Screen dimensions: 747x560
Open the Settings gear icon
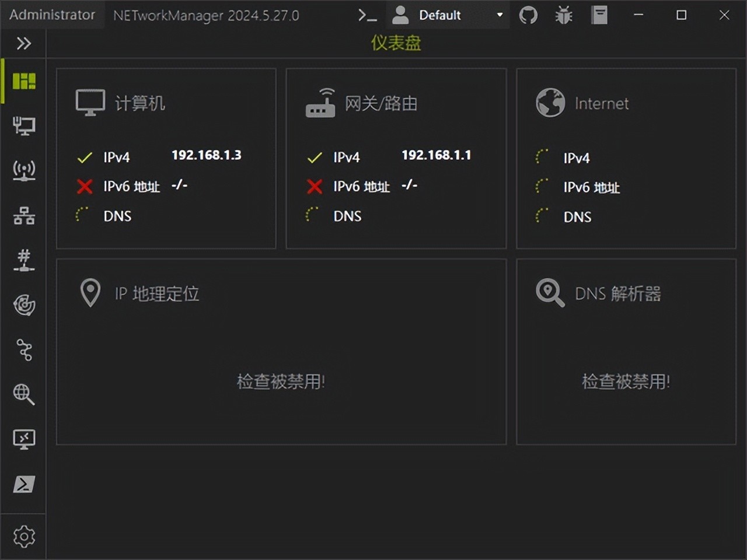(x=24, y=536)
